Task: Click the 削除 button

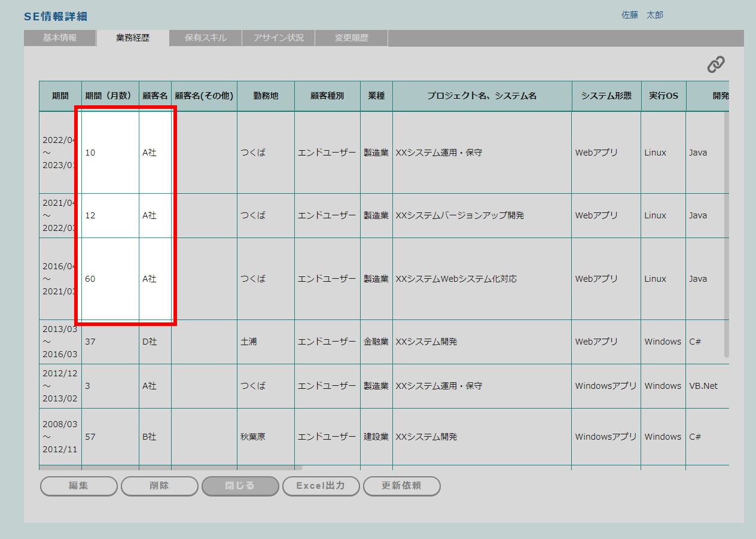Action: click(159, 486)
